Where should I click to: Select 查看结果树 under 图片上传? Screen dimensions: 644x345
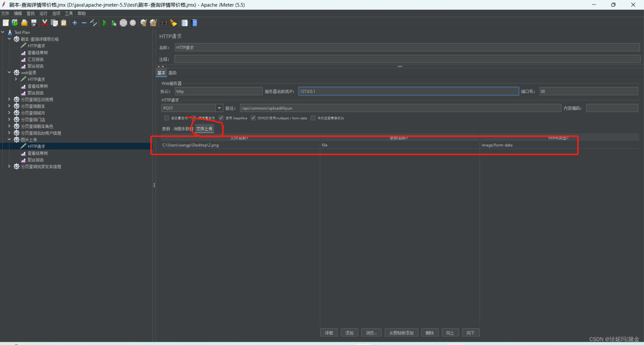[x=37, y=153]
